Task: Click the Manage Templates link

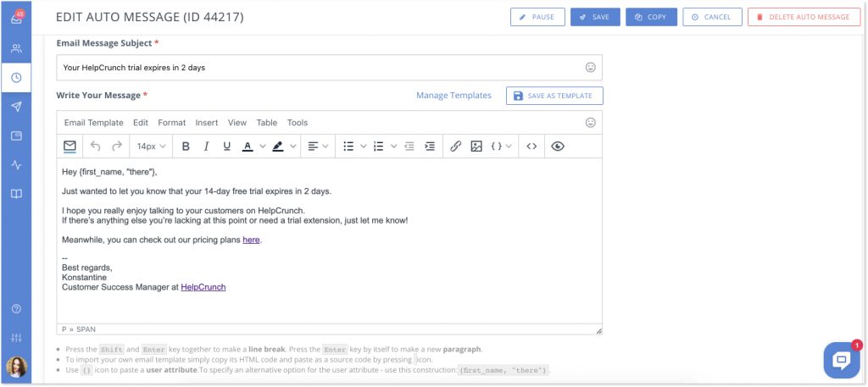Action: coord(453,96)
